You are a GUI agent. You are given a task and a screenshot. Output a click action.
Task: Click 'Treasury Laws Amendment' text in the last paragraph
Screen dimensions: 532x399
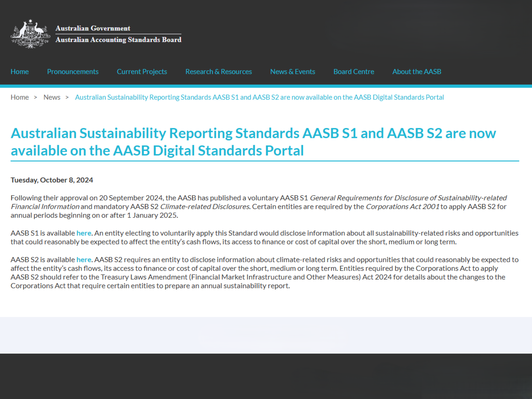[x=144, y=277]
